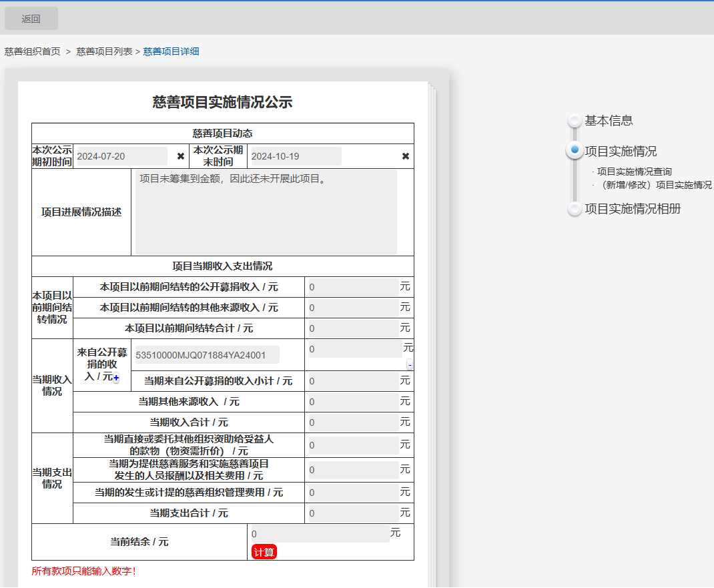Select the fundraising record number 53510000MJQ071884YA24001 field
The height and width of the screenshot is (588, 714).
[x=206, y=355]
